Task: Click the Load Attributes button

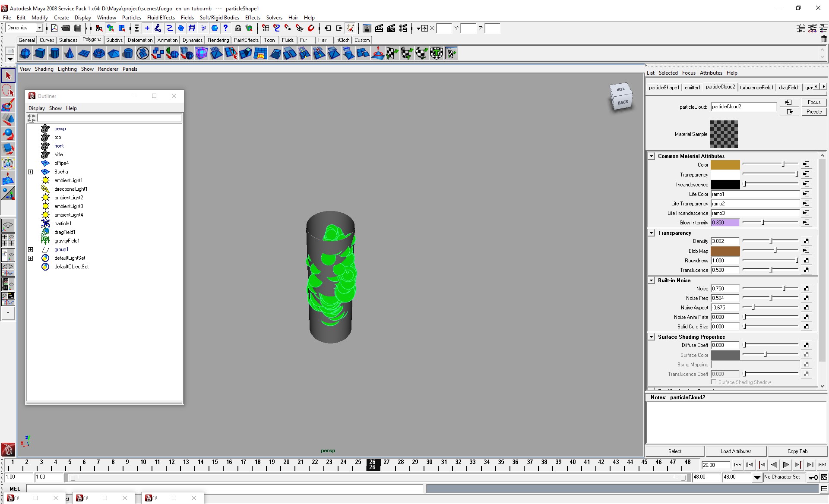Action: click(736, 451)
